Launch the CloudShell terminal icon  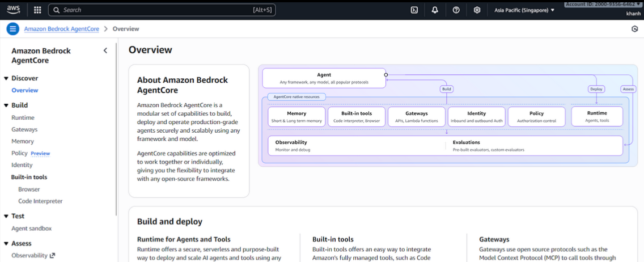(414, 10)
